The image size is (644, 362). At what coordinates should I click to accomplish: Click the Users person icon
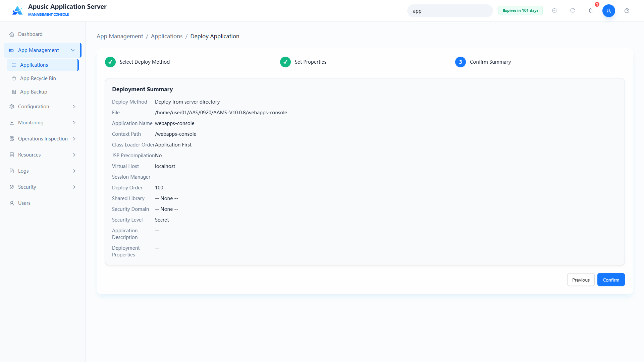click(x=12, y=203)
